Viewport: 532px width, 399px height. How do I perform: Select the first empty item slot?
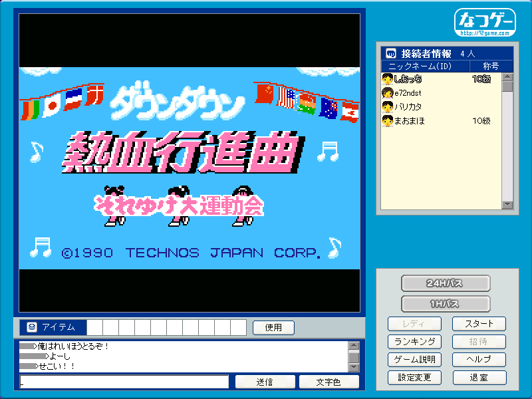[x=95, y=327]
